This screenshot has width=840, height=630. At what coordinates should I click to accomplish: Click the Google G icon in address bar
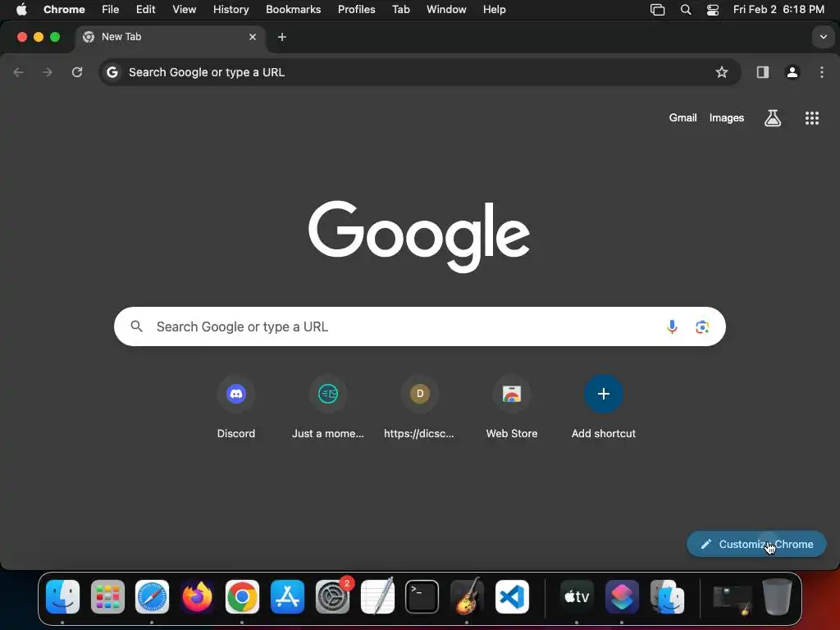112,72
